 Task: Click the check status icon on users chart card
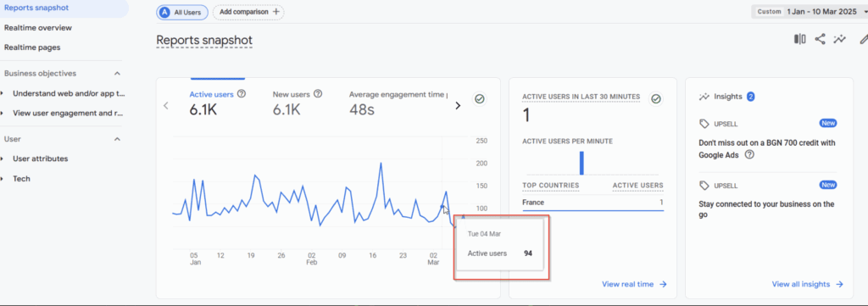pyautogui.click(x=480, y=99)
